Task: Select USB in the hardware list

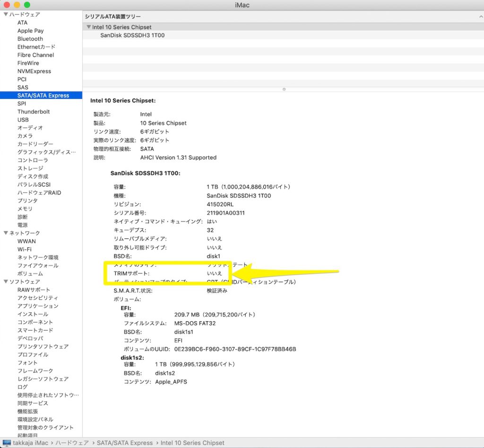Action: 23,120
